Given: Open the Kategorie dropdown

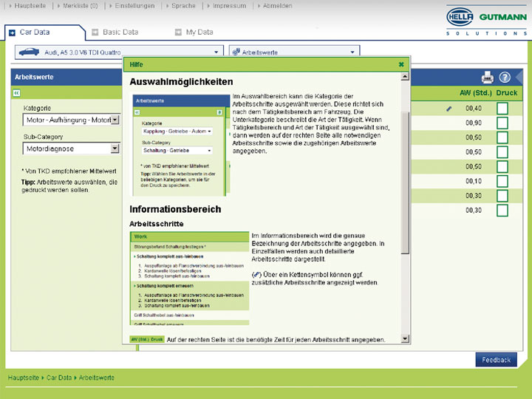Looking at the screenshot, I should coord(115,119).
